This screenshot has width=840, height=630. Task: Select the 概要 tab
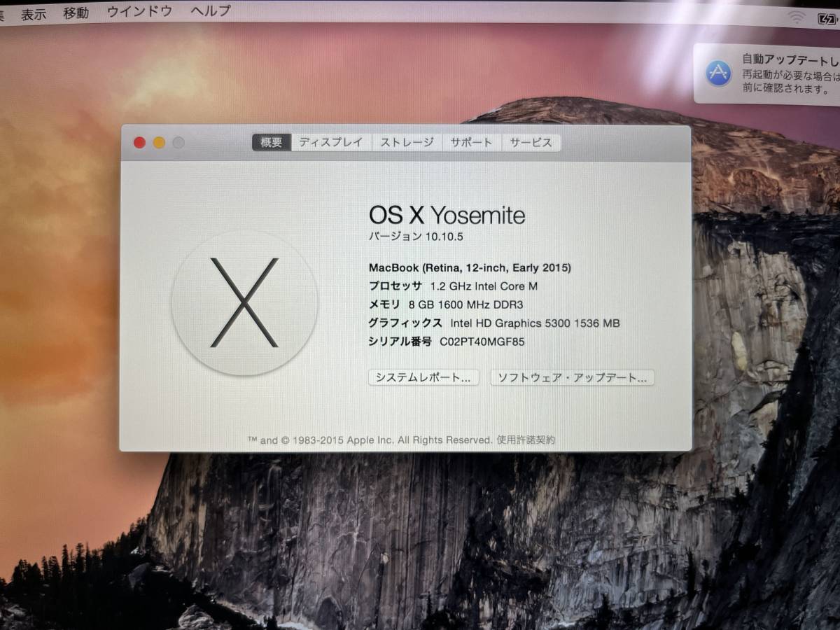(x=272, y=142)
